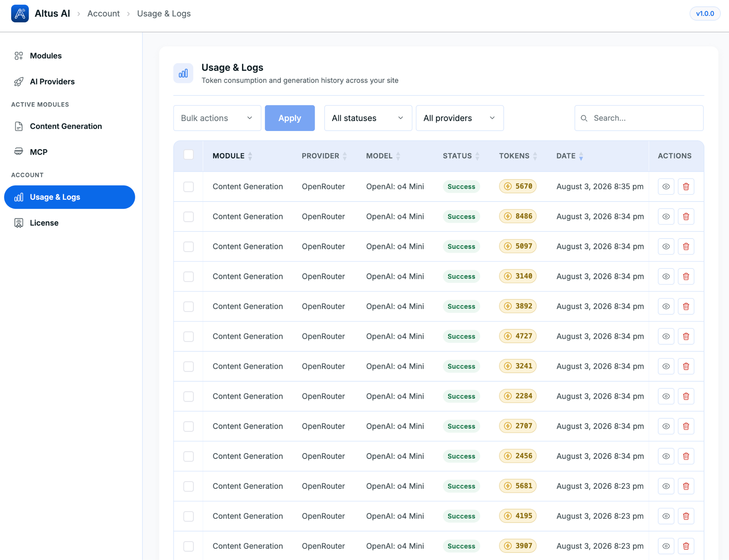The height and width of the screenshot is (560, 729).
Task: Delete the log entry with 5670 tokens
Action: coord(686,187)
